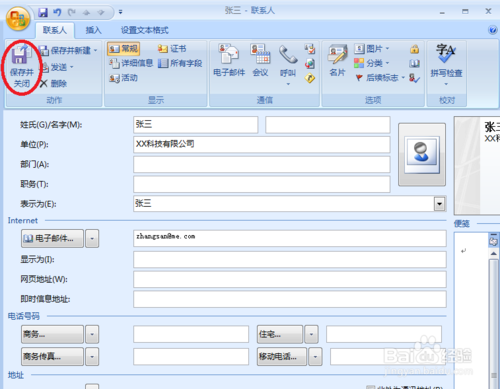This screenshot has width=500, height=389.
Task: Click the 职务 job title field
Action: 262,184
